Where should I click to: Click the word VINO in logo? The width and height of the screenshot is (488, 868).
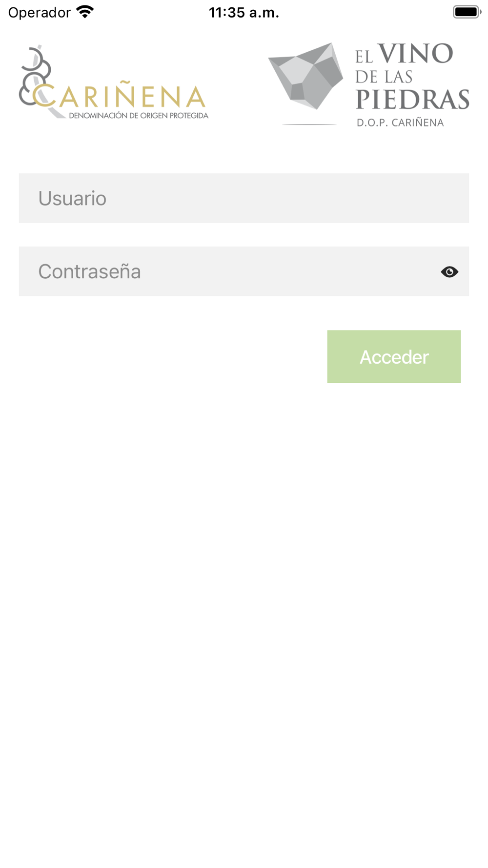click(x=415, y=54)
